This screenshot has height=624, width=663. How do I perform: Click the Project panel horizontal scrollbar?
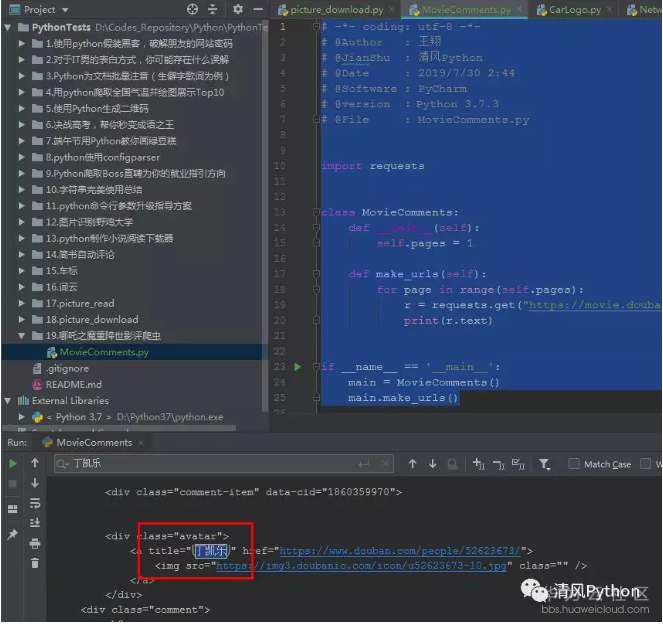click(119, 428)
